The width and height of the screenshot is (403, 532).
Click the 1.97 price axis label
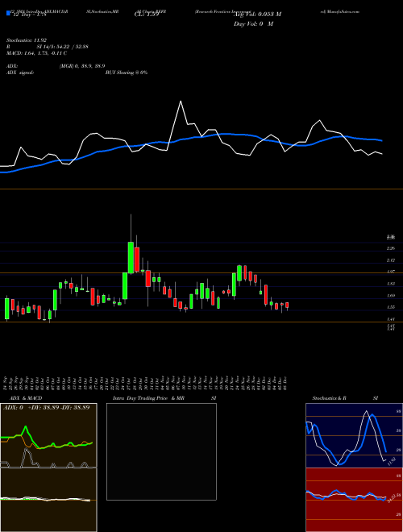pyautogui.click(x=391, y=272)
